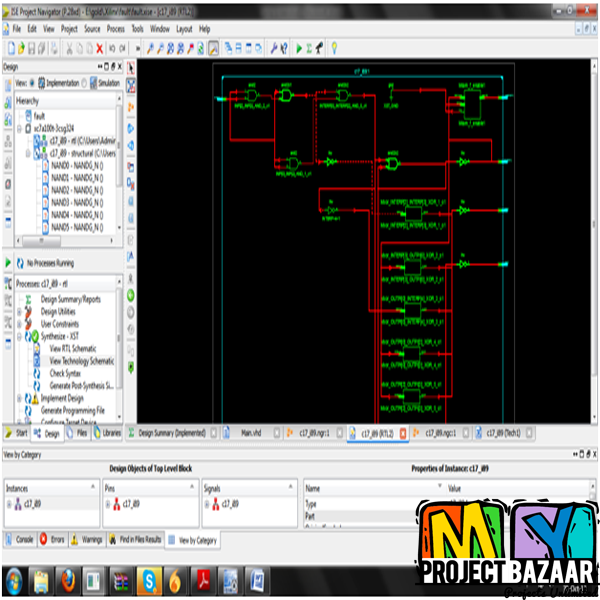Expand the Synthesize - XST process node
Viewport: 600px width, 600px height.
tap(19, 337)
